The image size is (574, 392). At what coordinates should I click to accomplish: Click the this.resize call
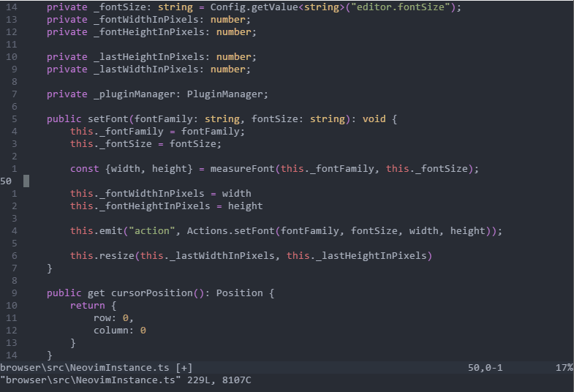102,256
